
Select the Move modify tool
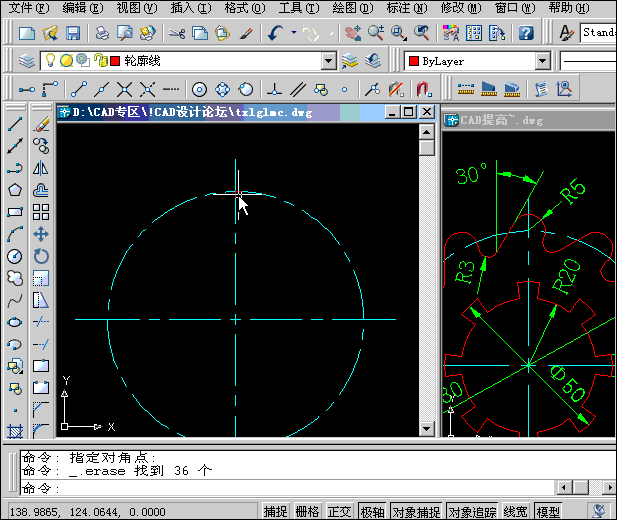(x=41, y=234)
